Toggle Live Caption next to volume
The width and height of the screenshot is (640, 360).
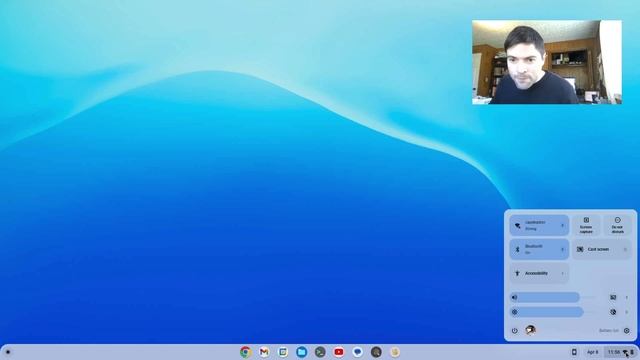tap(613, 297)
